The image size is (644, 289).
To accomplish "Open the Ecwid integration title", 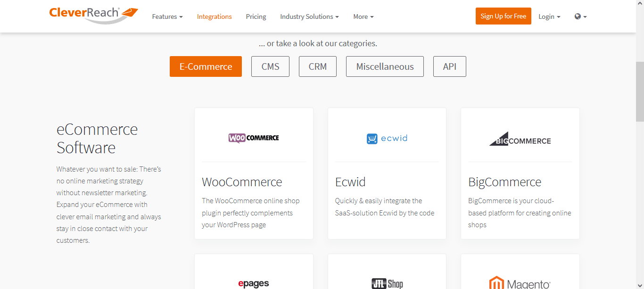I will point(350,182).
